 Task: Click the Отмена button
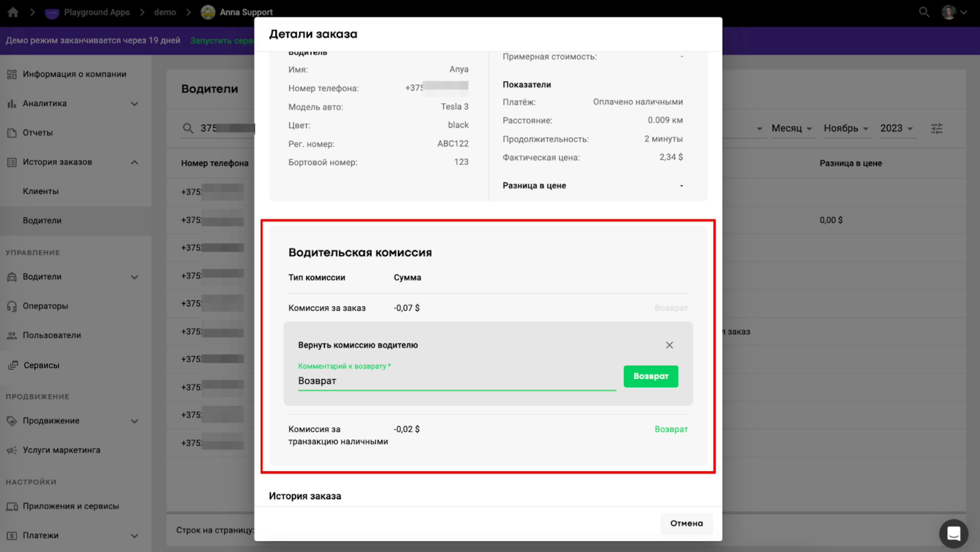[x=686, y=523]
